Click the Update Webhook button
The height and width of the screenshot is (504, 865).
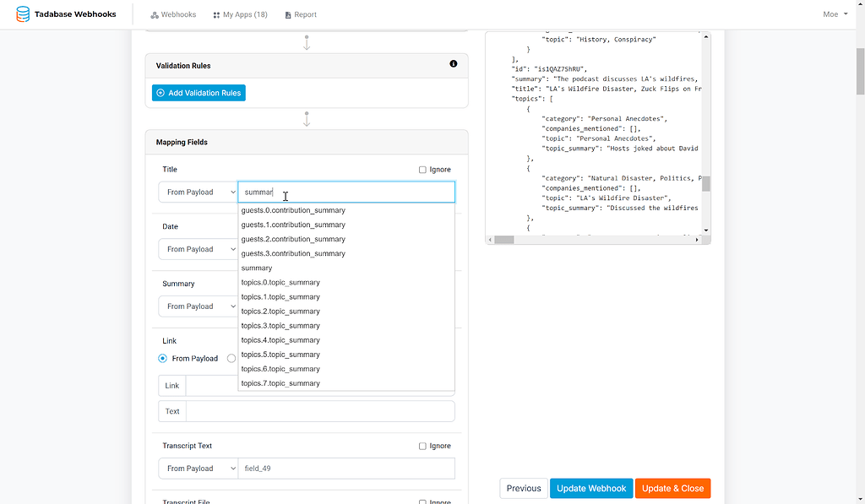pyautogui.click(x=591, y=489)
